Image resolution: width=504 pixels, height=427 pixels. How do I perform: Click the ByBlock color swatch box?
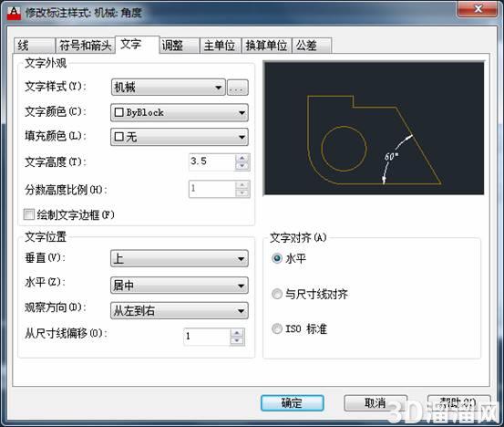(x=118, y=112)
